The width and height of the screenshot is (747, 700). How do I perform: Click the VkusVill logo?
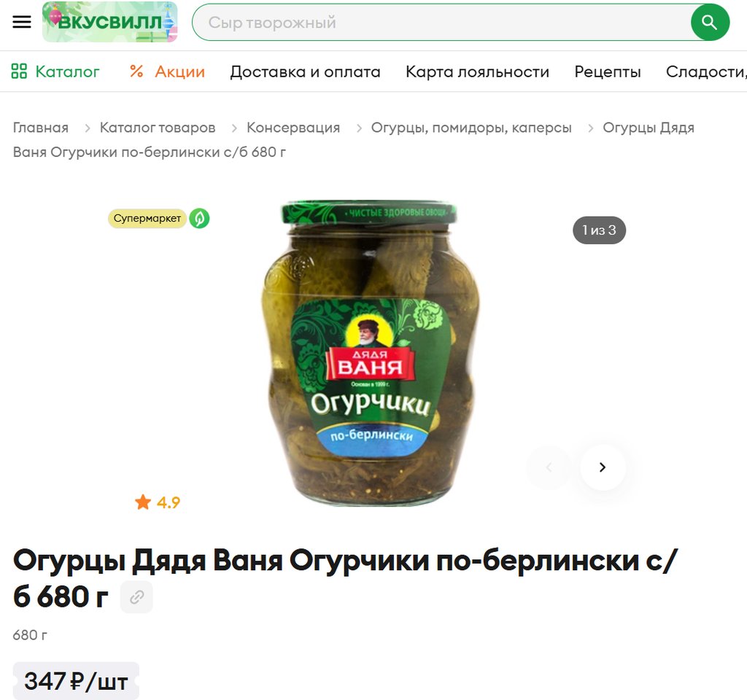pyautogui.click(x=110, y=22)
